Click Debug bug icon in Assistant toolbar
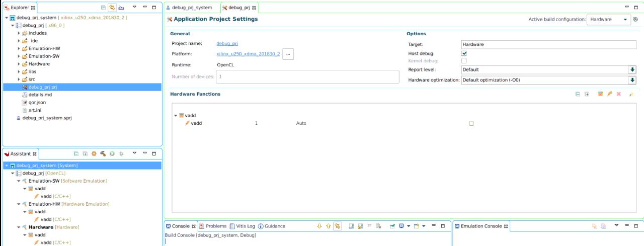This screenshot has height=246, width=644. [x=121, y=153]
